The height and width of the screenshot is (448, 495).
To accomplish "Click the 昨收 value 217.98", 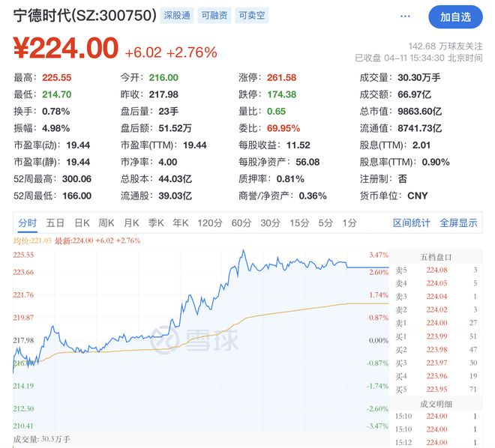I will click(163, 94).
